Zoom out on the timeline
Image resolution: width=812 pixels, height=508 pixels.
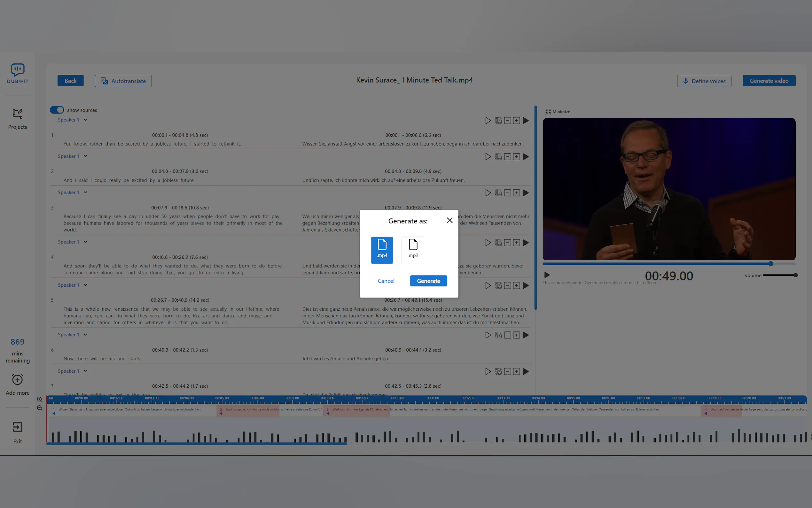pos(40,408)
